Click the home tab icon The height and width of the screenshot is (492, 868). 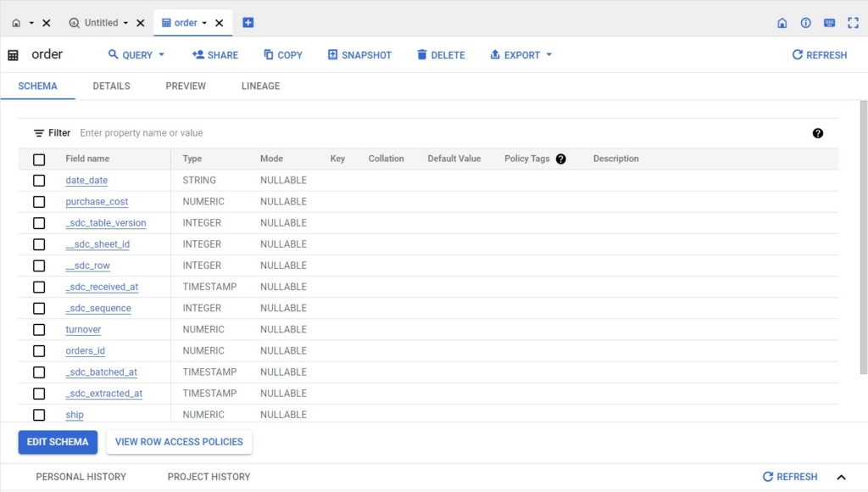(x=16, y=23)
